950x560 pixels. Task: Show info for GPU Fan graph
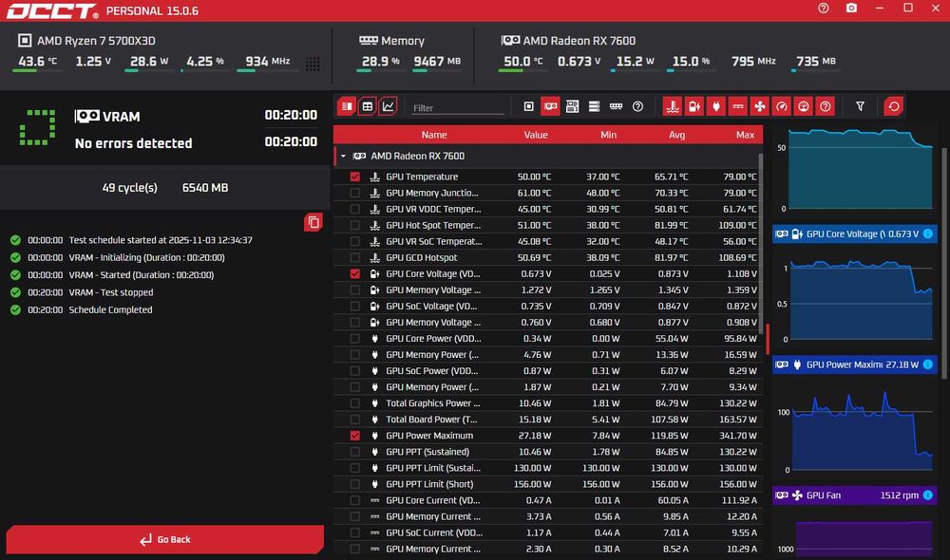click(x=927, y=495)
